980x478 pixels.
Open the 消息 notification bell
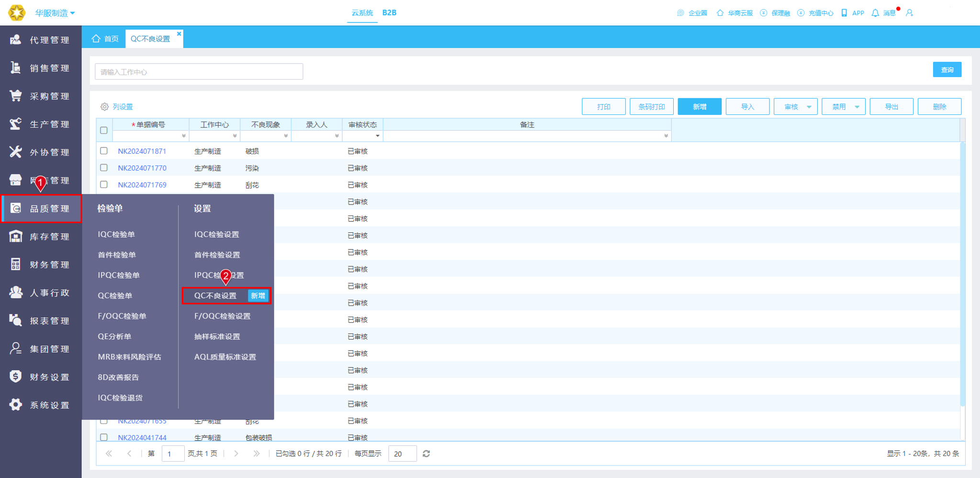875,13
